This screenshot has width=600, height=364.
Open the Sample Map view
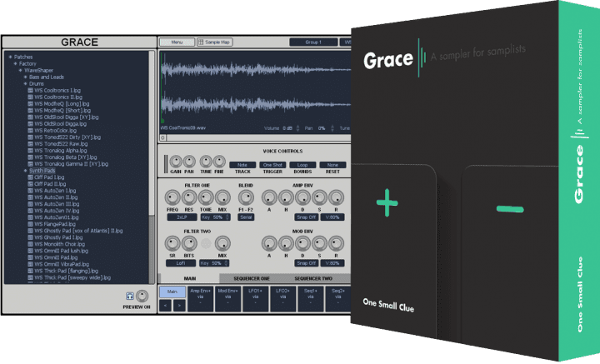coord(215,42)
